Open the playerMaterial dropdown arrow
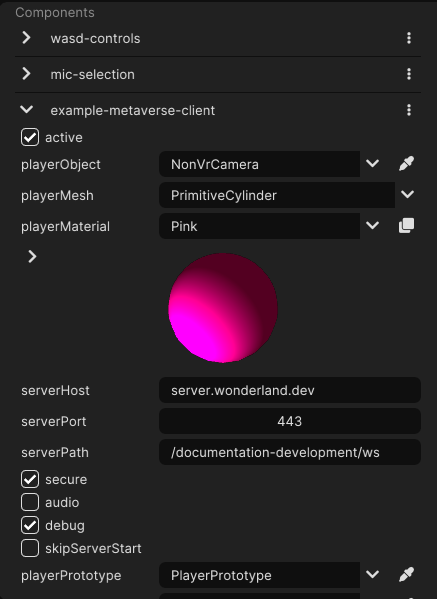Screen dimensions: 437x599 coord(372,226)
